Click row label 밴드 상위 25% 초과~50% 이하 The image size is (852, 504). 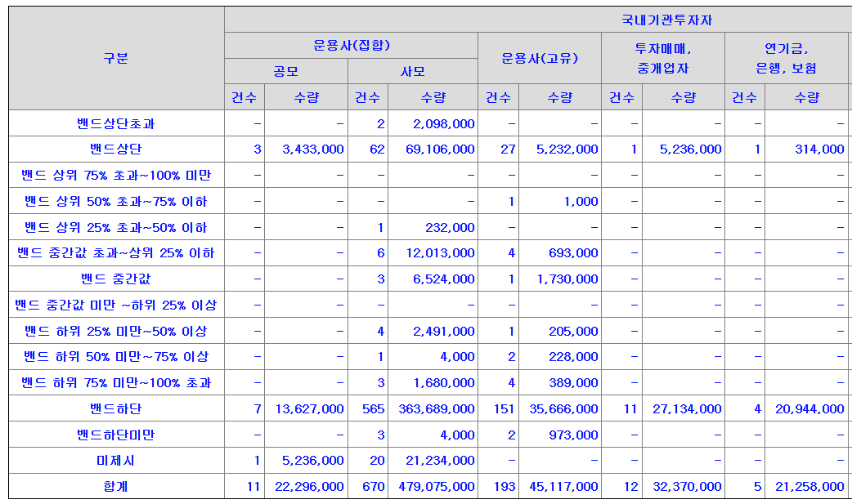tap(116, 227)
